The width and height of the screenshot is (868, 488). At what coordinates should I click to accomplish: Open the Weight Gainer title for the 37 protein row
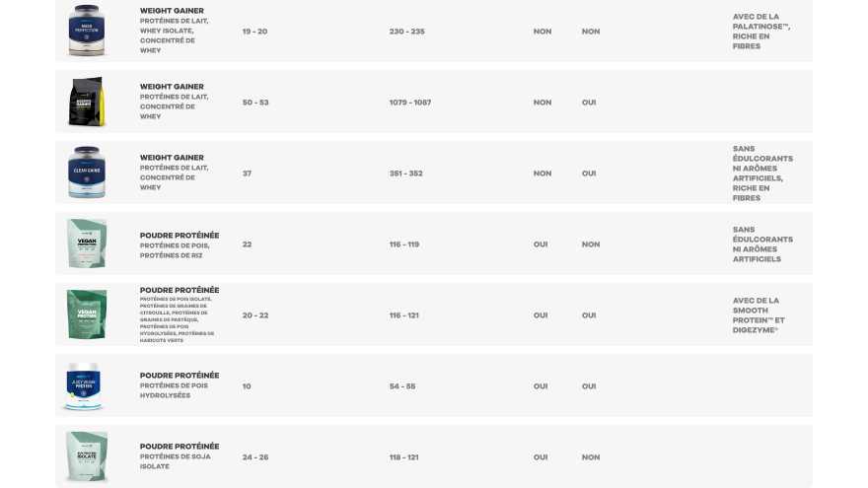tap(172, 158)
